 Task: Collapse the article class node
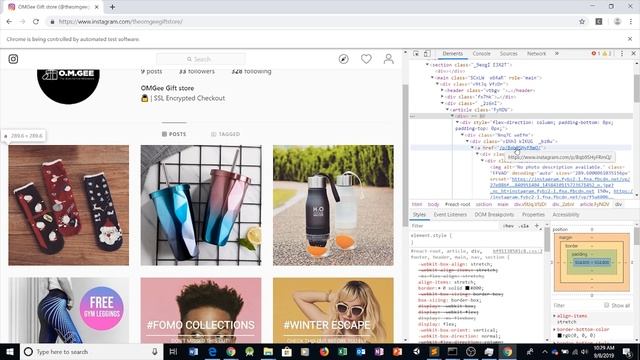tap(447, 109)
